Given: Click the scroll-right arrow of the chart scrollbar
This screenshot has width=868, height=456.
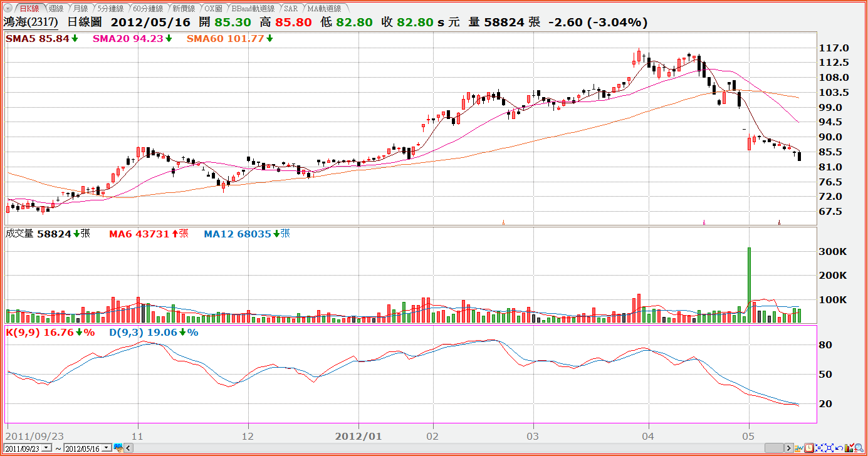Looking at the screenshot, I should point(788,448).
